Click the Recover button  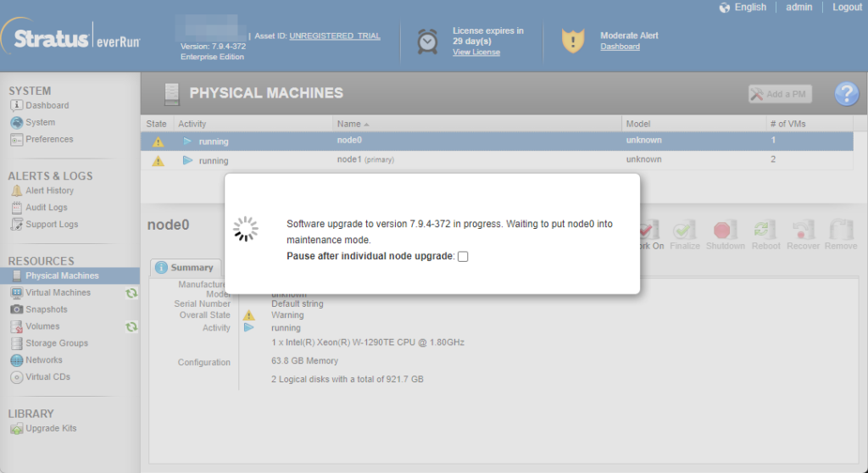click(x=803, y=235)
